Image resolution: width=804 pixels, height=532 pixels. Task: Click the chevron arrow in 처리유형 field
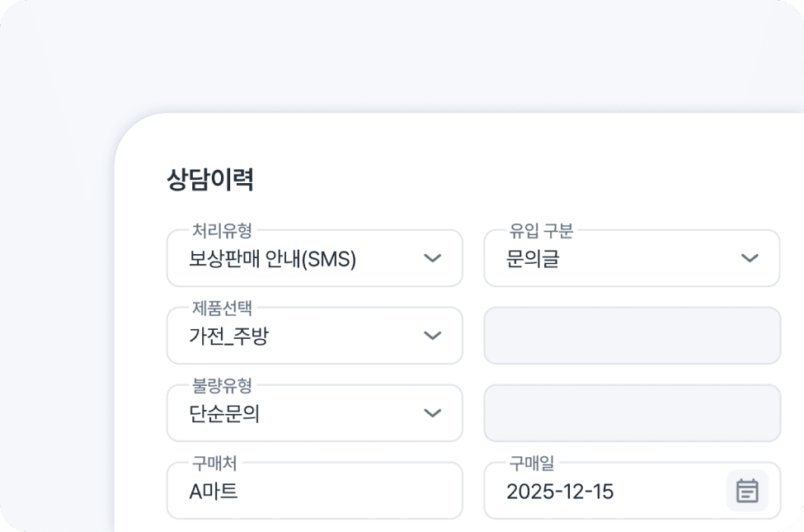[432, 258]
